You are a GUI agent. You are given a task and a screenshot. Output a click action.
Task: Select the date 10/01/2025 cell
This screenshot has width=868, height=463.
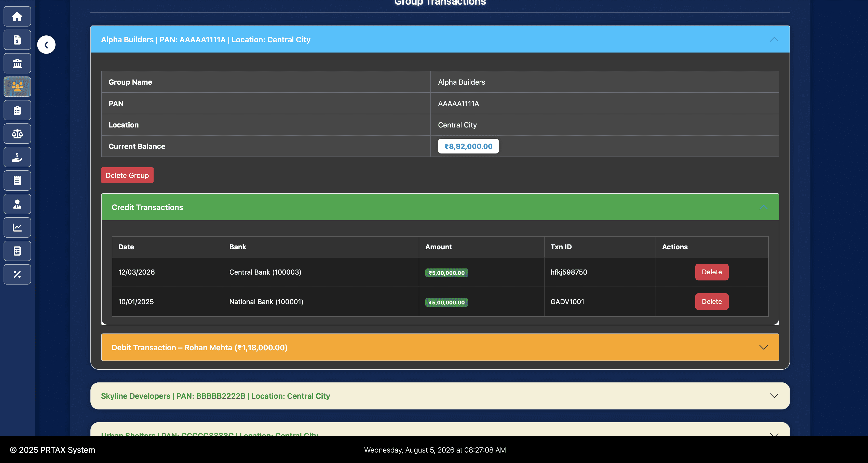(x=168, y=302)
